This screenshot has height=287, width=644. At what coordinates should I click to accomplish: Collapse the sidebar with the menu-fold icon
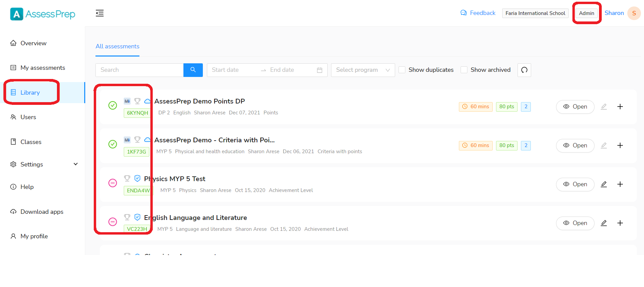coord(100,13)
